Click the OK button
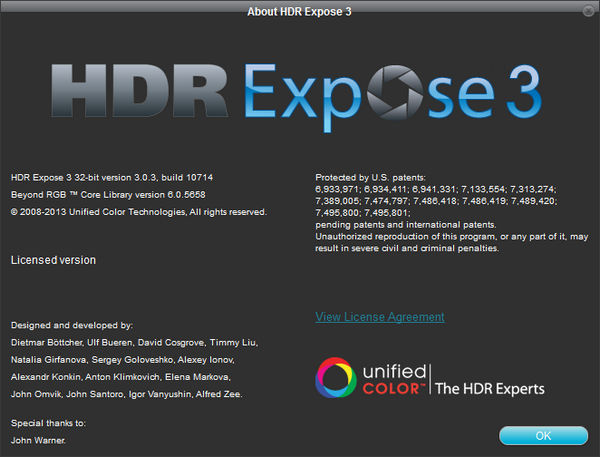 coord(543,436)
